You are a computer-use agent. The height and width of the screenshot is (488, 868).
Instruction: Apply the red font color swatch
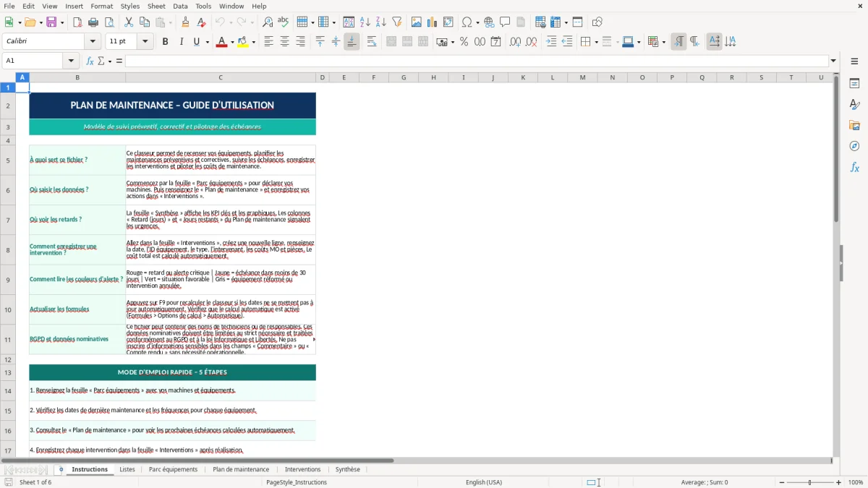(x=221, y=42)
